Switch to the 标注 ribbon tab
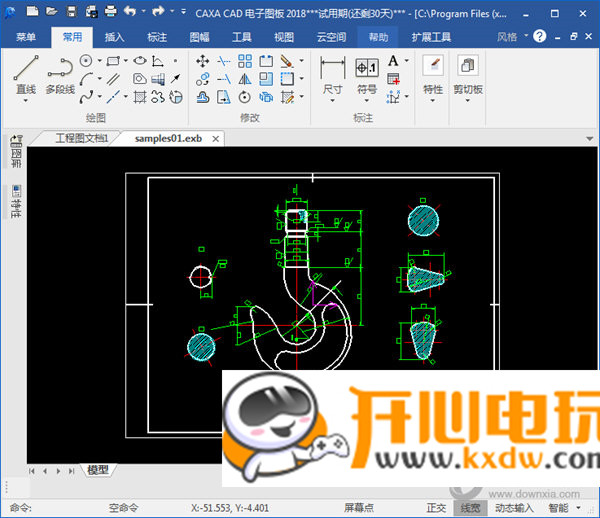The height and width of the screenshot is (518, 600). point(157,37)
